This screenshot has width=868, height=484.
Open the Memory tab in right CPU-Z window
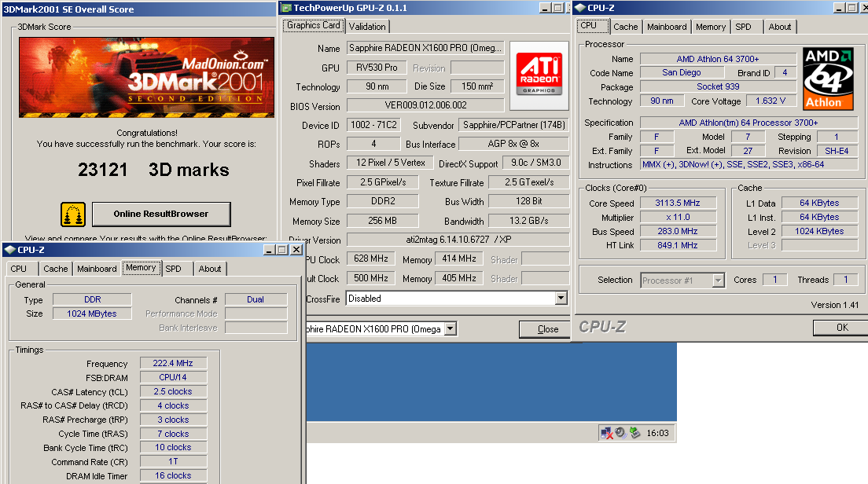(711, 27)
